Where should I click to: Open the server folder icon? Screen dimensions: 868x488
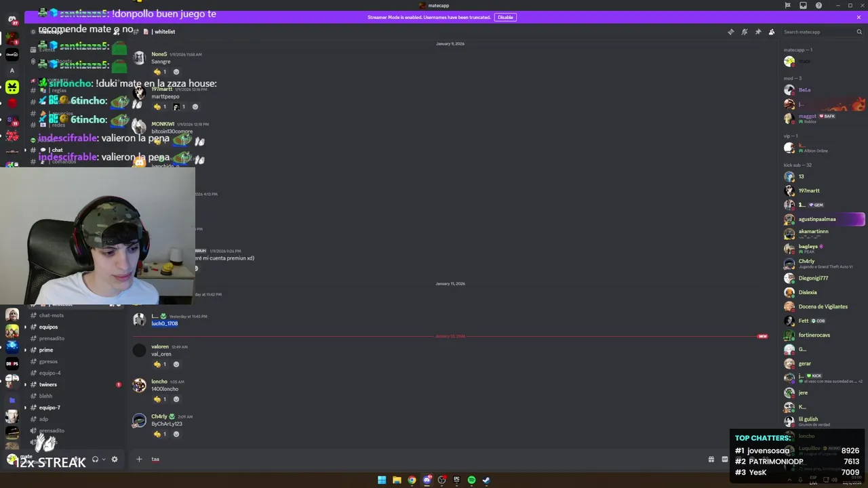point(12,400)
